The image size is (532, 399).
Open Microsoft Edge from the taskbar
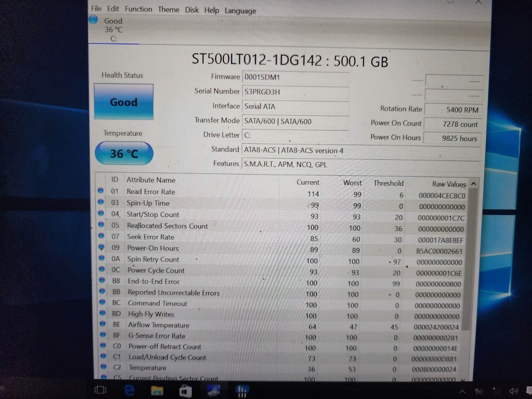click(x=129, y=390)
